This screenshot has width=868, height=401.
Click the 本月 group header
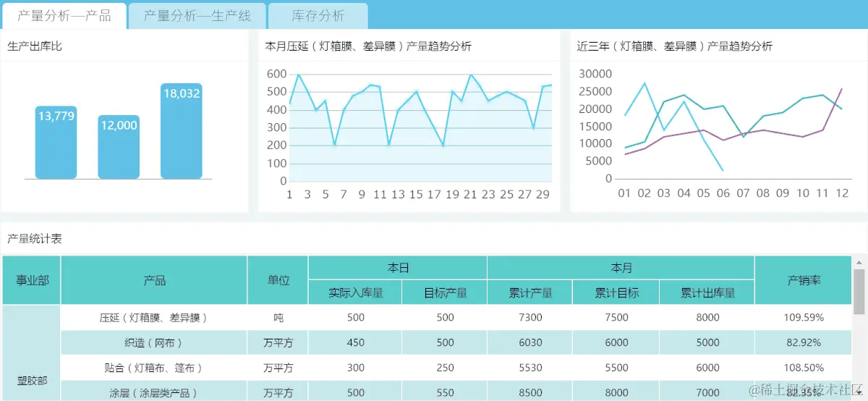(621, 268)
